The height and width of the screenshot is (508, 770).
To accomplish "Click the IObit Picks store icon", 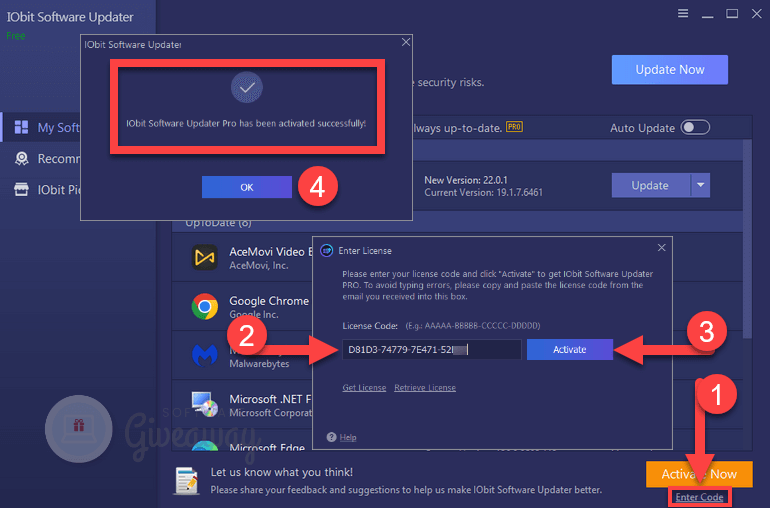I will pyautogui.click(x=21, y=189).
